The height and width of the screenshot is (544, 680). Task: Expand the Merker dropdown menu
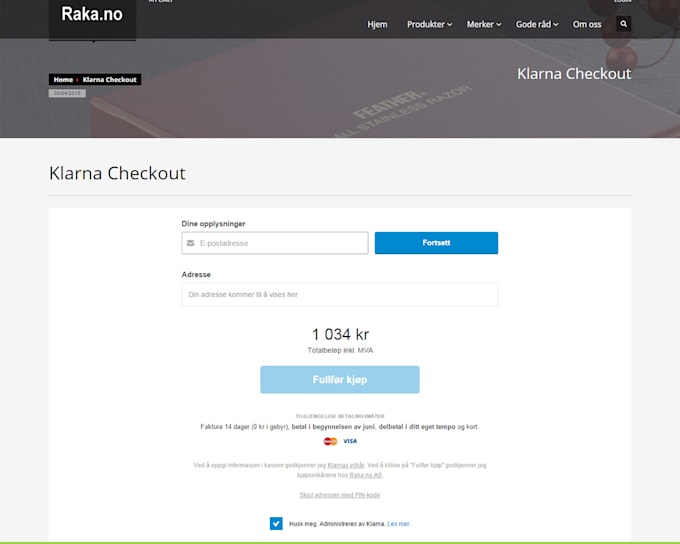[484, 24]
